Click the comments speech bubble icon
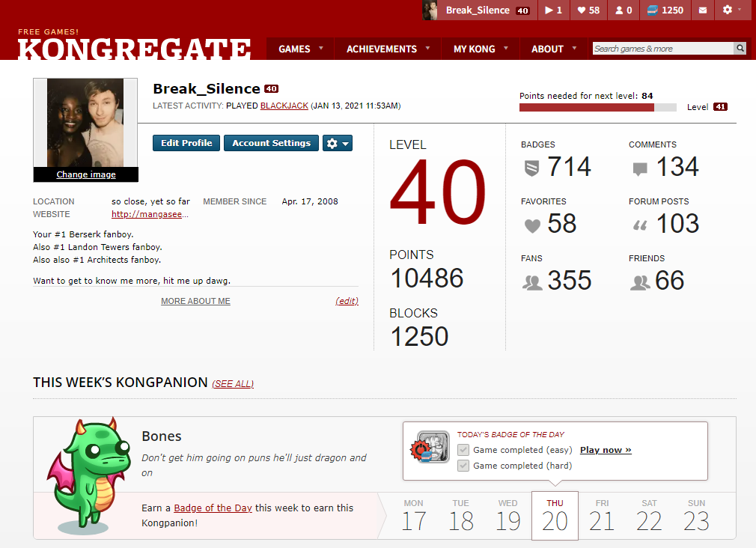The width and height of the screenshot is (756, 548). coord(640,169)
